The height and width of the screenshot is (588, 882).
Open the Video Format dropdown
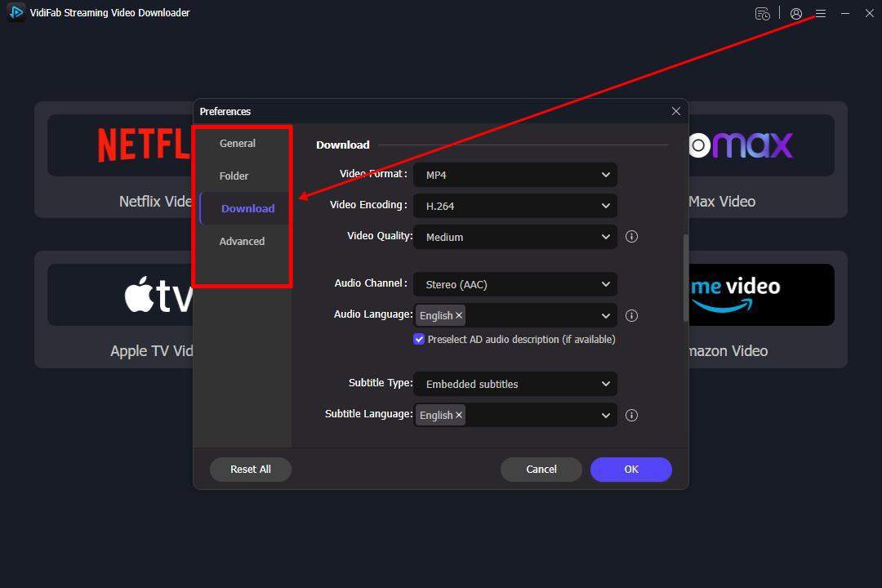[x=515, y=175]
